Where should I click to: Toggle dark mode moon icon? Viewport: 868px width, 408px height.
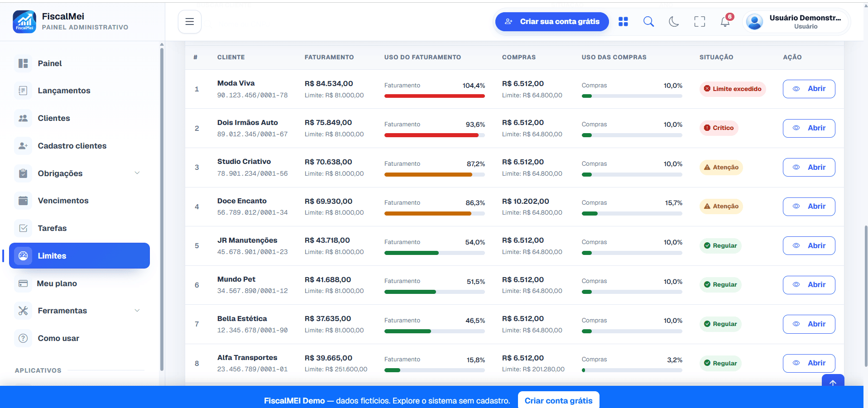(x=674, y=22)
